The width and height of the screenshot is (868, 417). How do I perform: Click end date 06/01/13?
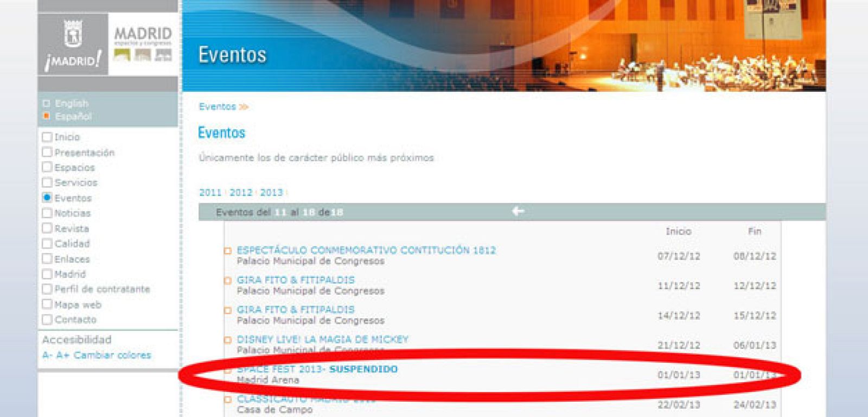(755, 345)
